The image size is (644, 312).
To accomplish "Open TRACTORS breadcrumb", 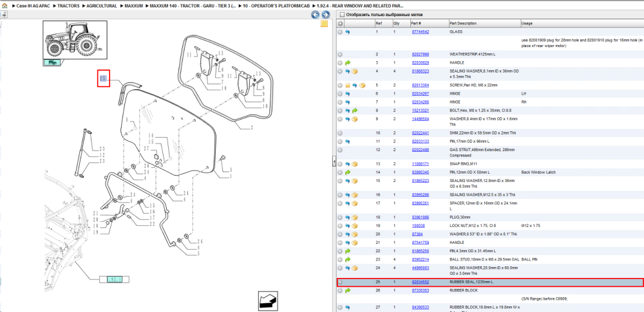I will pos(68,6).
